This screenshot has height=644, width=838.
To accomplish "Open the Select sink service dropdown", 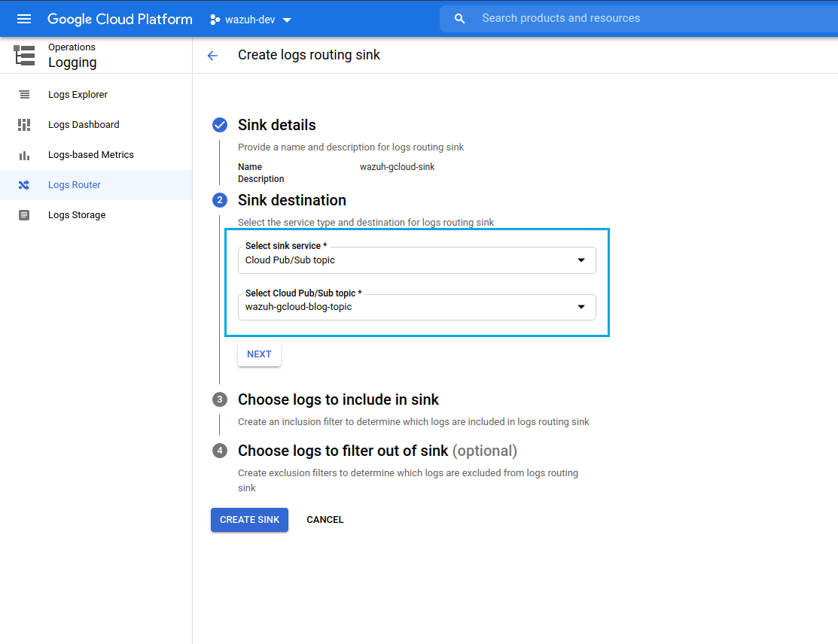I will pos(417,260).
